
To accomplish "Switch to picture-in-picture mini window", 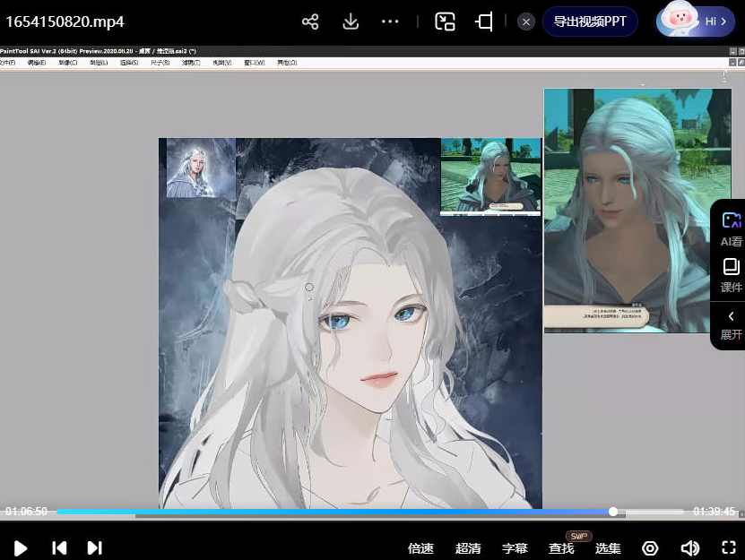I will pyautogui.click(x=446, y=22).
